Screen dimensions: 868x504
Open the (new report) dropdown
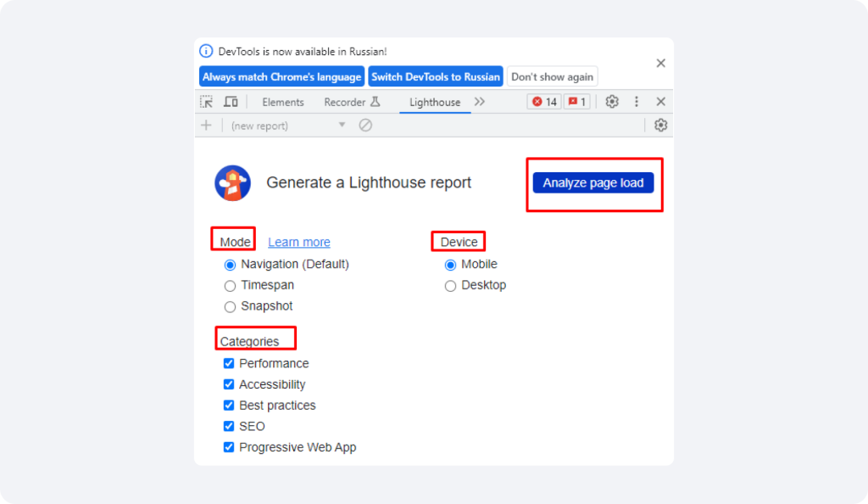pos(288,126)
